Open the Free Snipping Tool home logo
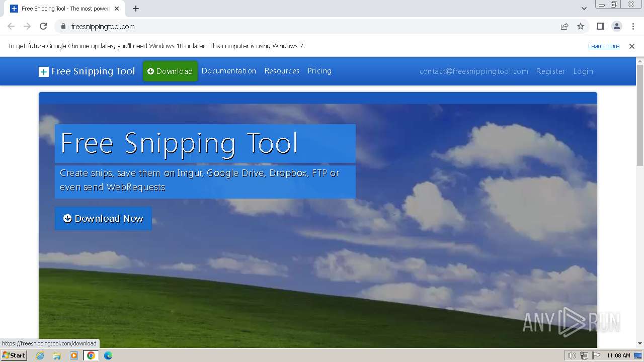This screenshot has height=362, width=644. coord(87,71)
